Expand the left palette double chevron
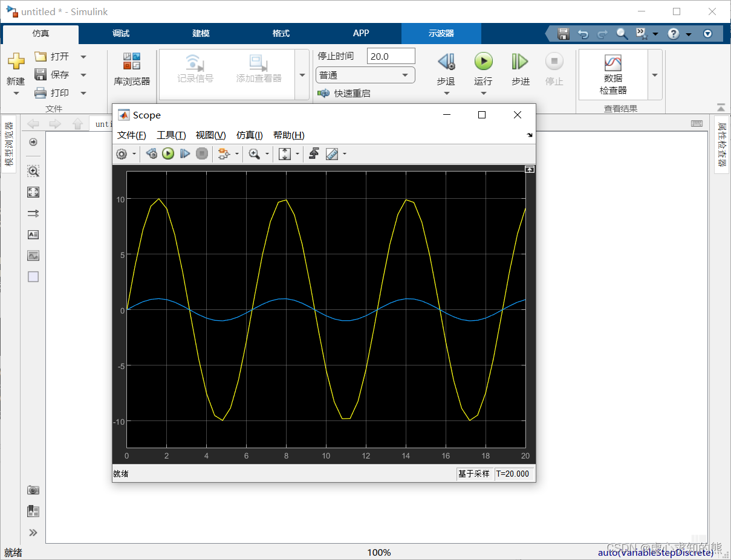This screenshot has width=731, height=560. 33,532
